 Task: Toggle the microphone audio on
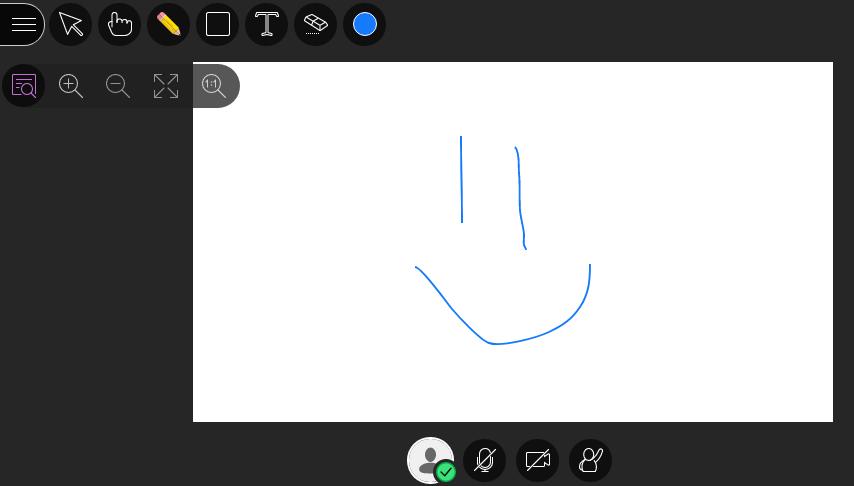[x=485, y=460]
